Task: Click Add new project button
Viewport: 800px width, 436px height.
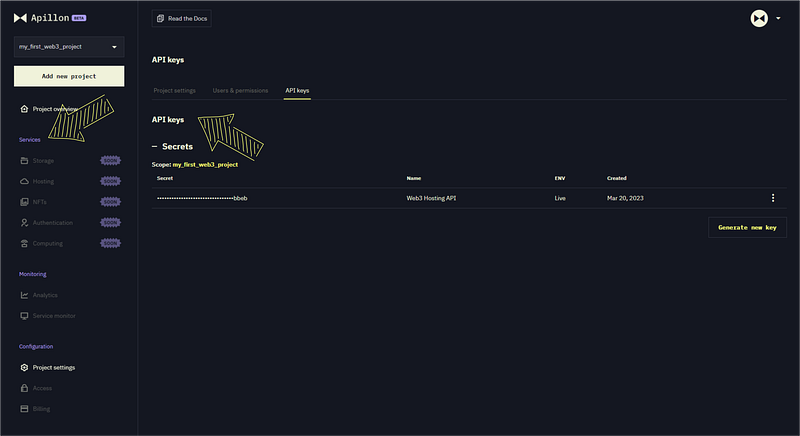Action: [x=69, y=76]
